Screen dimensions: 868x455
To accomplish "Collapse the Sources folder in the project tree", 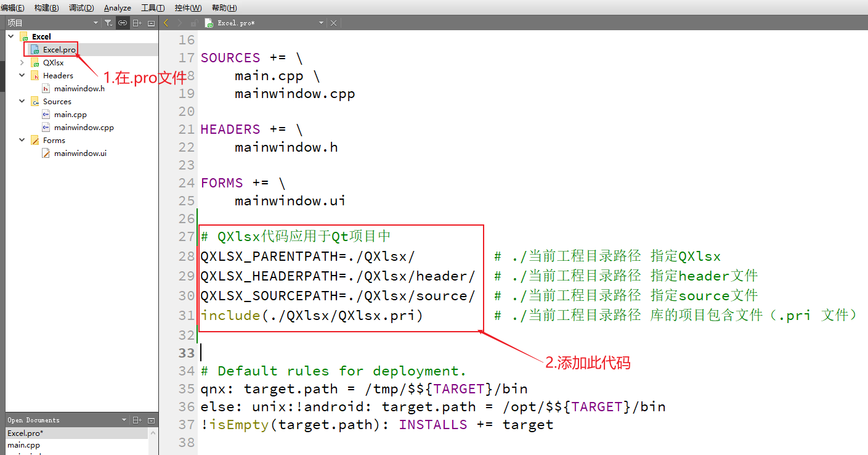I will click(x=22, y=101).
